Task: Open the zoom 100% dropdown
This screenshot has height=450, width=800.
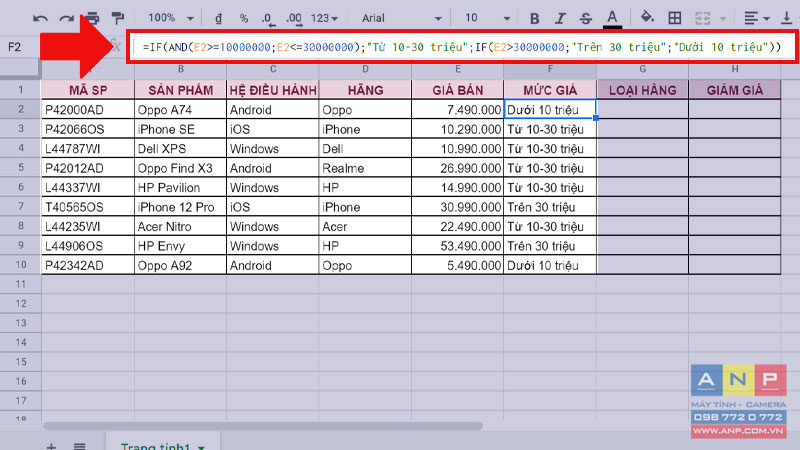Action: [x=171, y=18]
